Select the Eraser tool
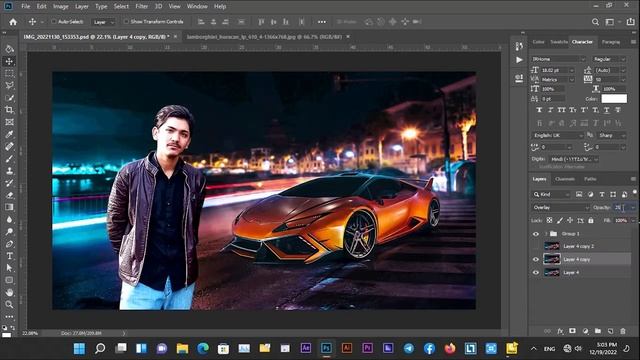Screen dimensions: 640x360 click(x=9, y=195)
